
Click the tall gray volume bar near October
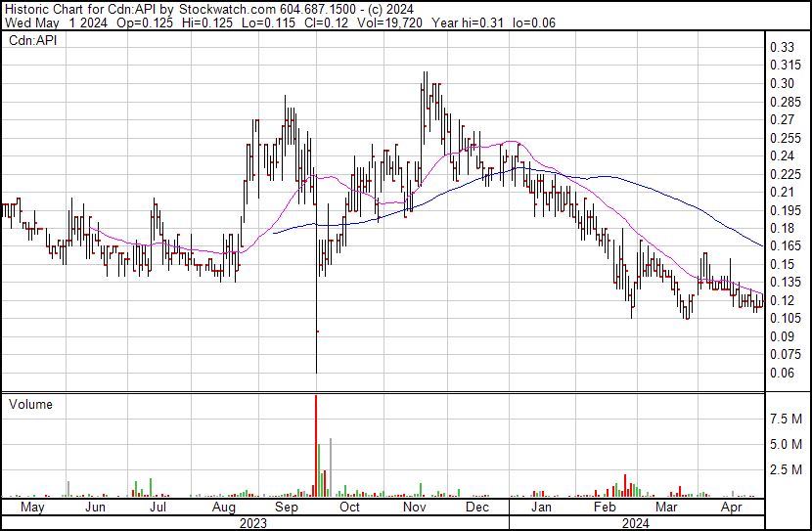pos(331,467)
